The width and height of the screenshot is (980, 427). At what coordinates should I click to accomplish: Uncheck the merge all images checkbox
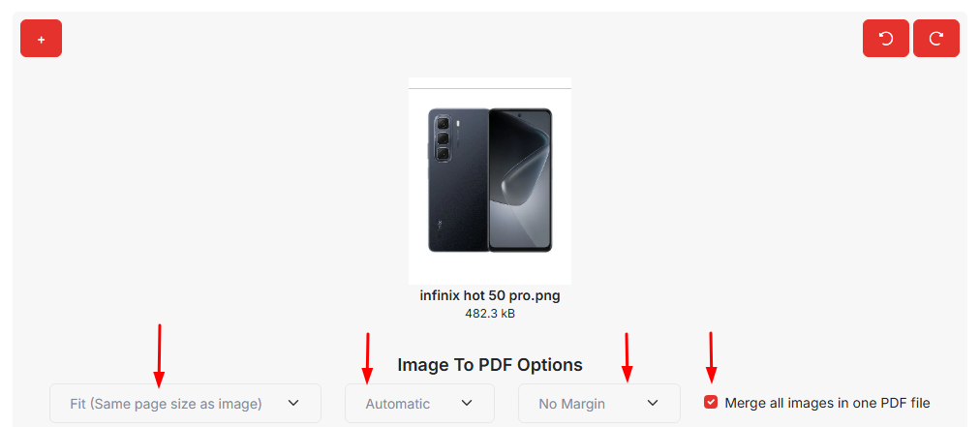pos(711,403)
